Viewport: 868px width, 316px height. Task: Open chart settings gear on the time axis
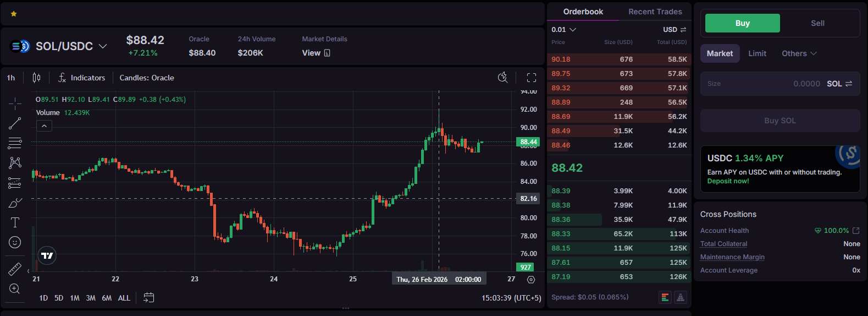pyautogui.click(x=530, y=280)
